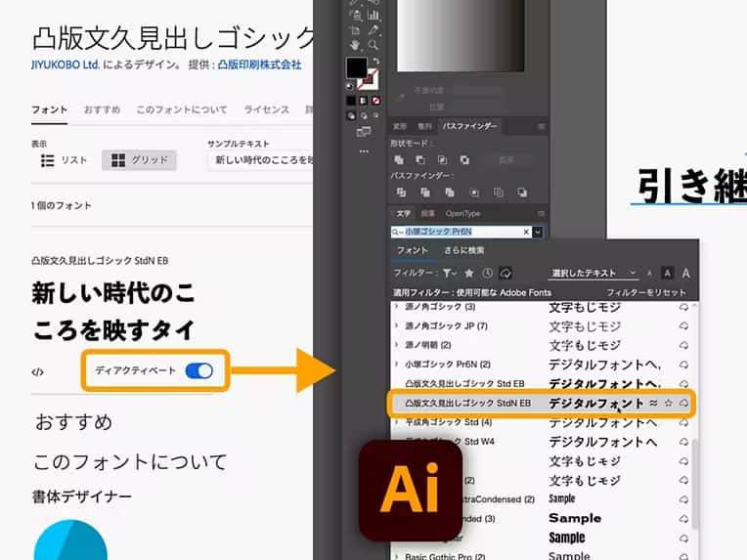
Task: Open the Edit Toolbar three dots
Action: pos(364,151)
